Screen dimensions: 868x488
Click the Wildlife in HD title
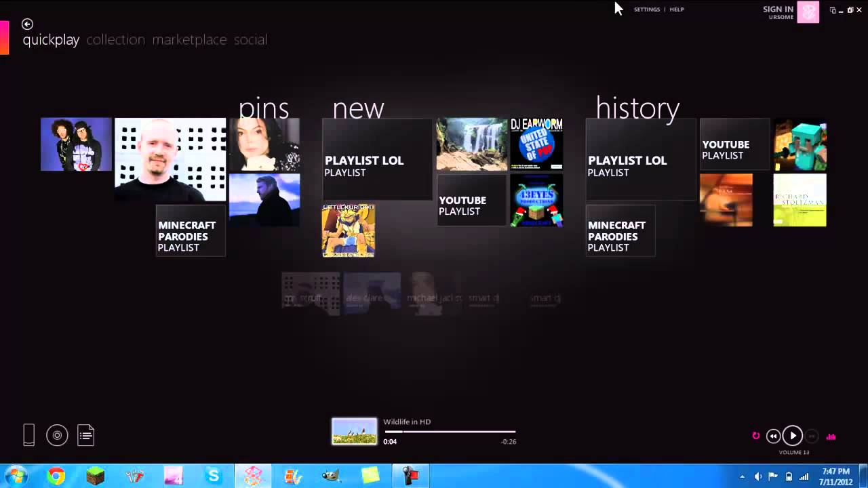pos(407,422)
